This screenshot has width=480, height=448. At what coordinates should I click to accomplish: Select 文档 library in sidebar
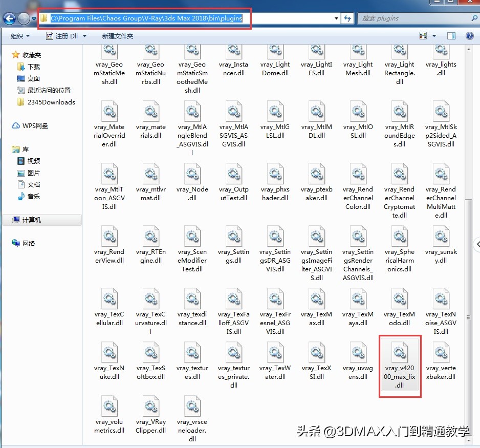[x=29, y=185]
